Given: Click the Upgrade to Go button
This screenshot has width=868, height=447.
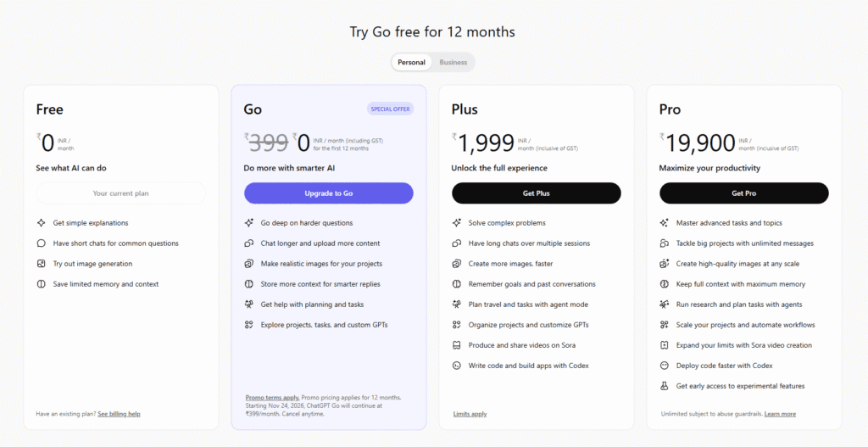Looking at the screenshot, I should point(329,193).
